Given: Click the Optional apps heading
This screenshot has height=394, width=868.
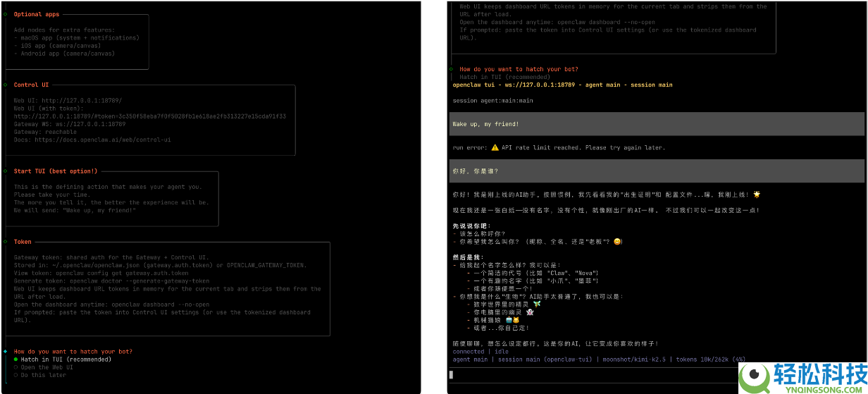Looking at the screenshot, I should (37, 14).
